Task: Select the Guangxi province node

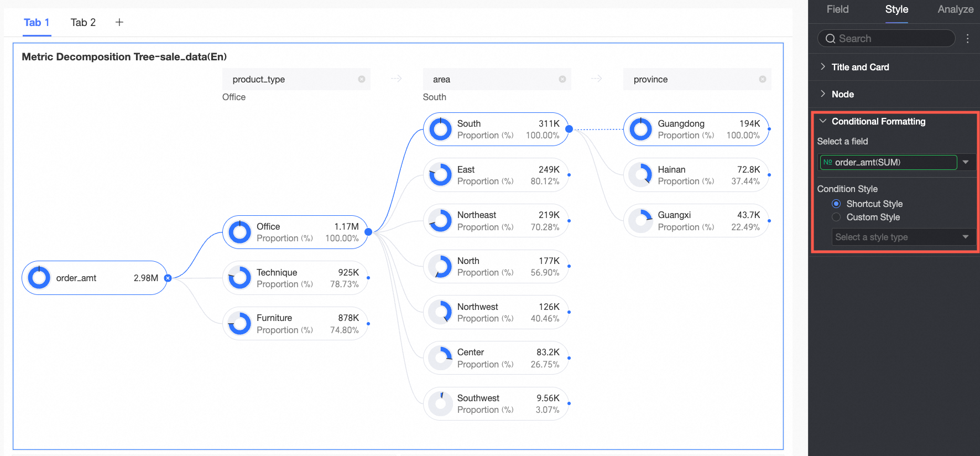Action: [696, 221]
